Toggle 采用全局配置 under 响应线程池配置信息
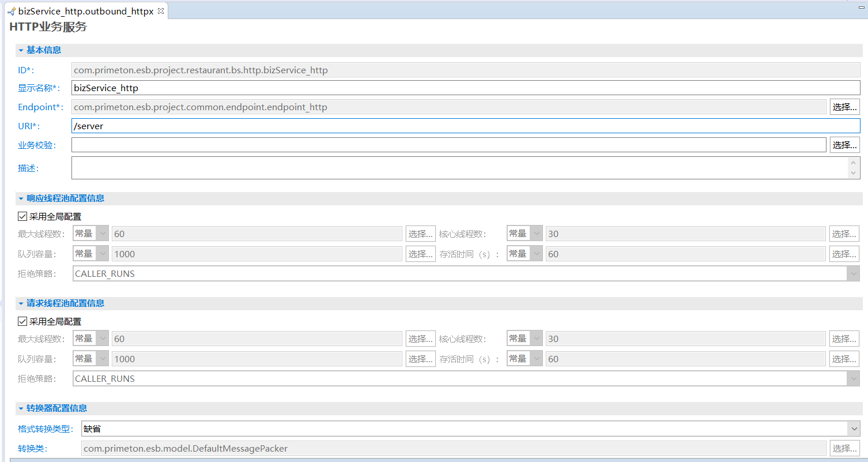The image size is (868, 462). tap(23, 217)
